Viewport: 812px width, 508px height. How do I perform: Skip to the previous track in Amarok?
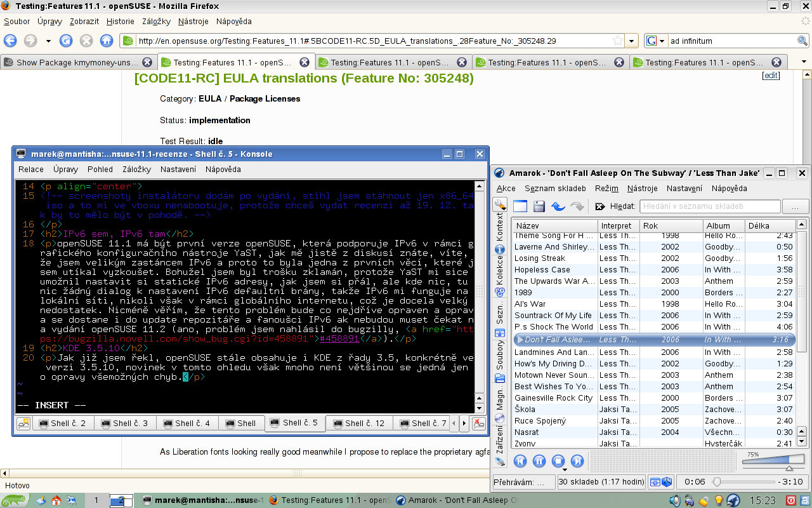[520, 461]
